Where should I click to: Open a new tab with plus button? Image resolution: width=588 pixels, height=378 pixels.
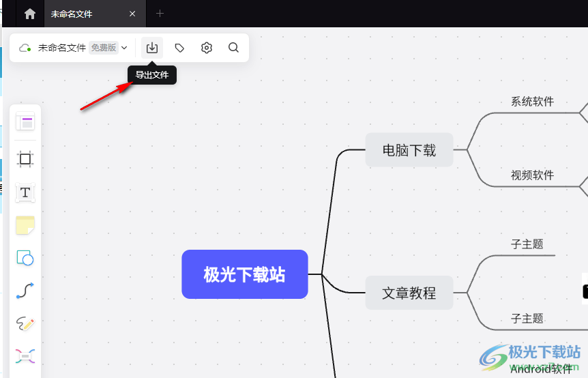pyautogui.click(x=160, y=14)
